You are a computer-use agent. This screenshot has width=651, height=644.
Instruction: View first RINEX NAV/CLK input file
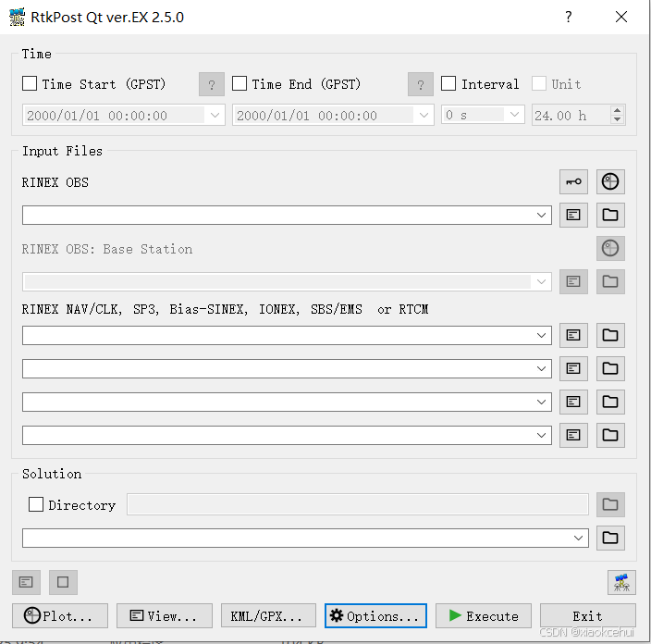click(573, 335)
